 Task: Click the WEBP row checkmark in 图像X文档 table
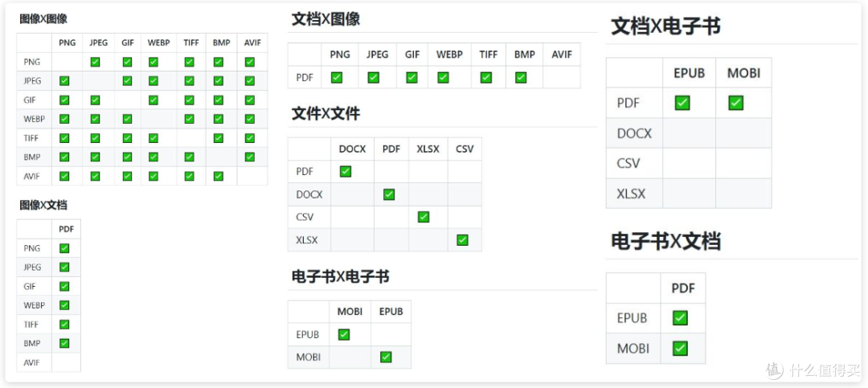(x=64, y=305)
